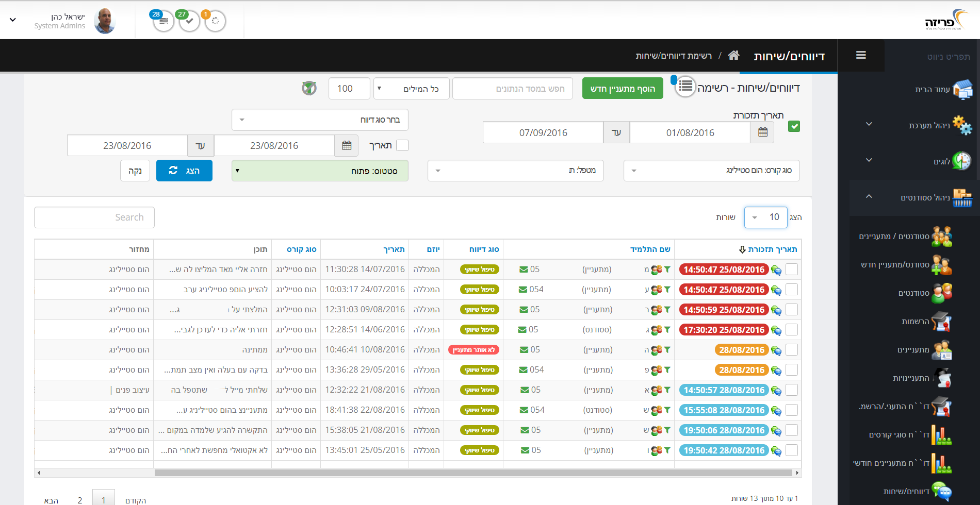Open הרשמות sidebar item
Viewport: 980px width, 505px height.
tap(927, 322)
